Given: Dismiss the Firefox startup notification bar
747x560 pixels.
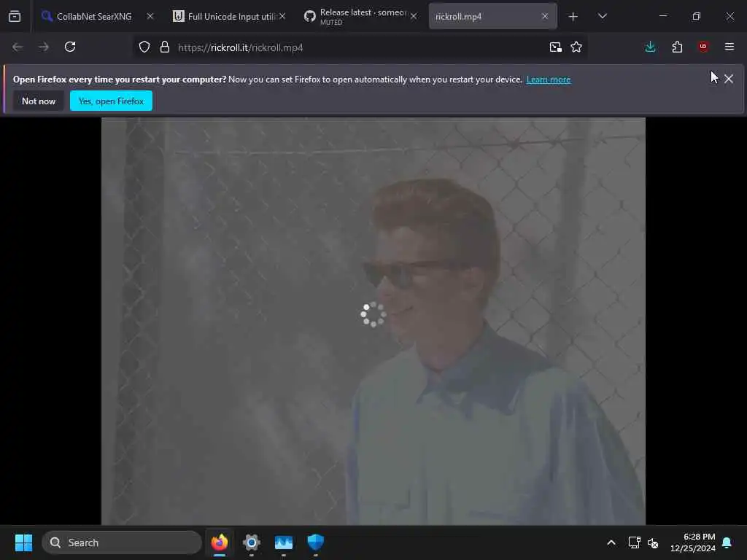Looking at the screenshot, I should point(729,79).
